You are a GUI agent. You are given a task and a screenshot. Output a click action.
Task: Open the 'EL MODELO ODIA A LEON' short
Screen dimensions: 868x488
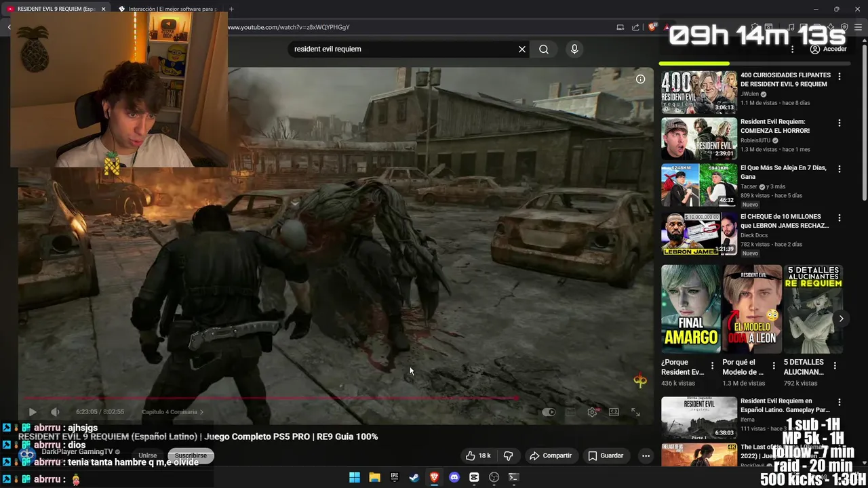pos(752,308)
